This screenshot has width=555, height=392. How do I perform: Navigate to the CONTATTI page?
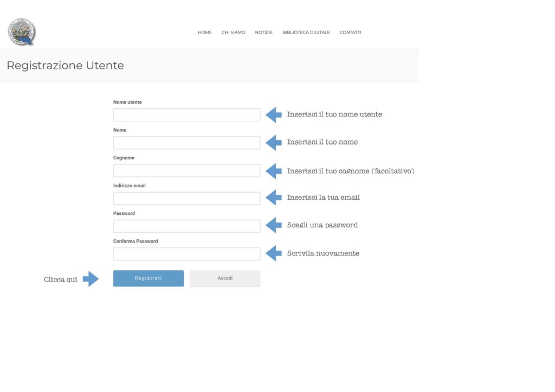(350, 32)
